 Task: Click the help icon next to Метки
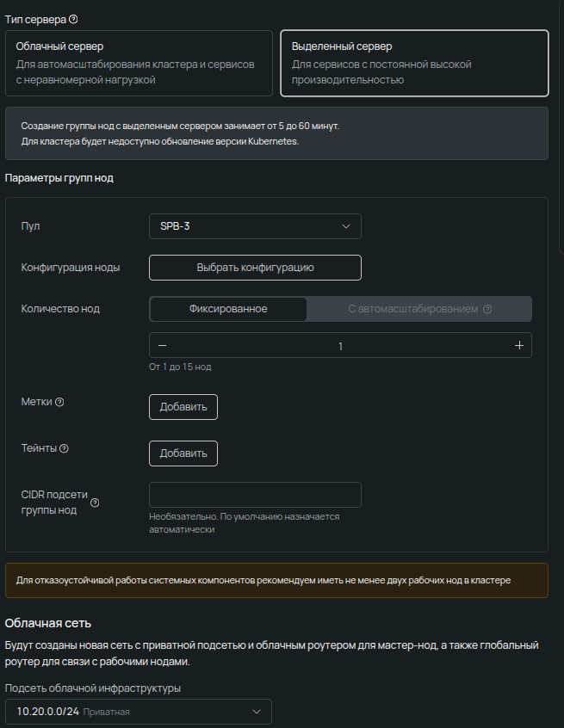tap(60, 402)
